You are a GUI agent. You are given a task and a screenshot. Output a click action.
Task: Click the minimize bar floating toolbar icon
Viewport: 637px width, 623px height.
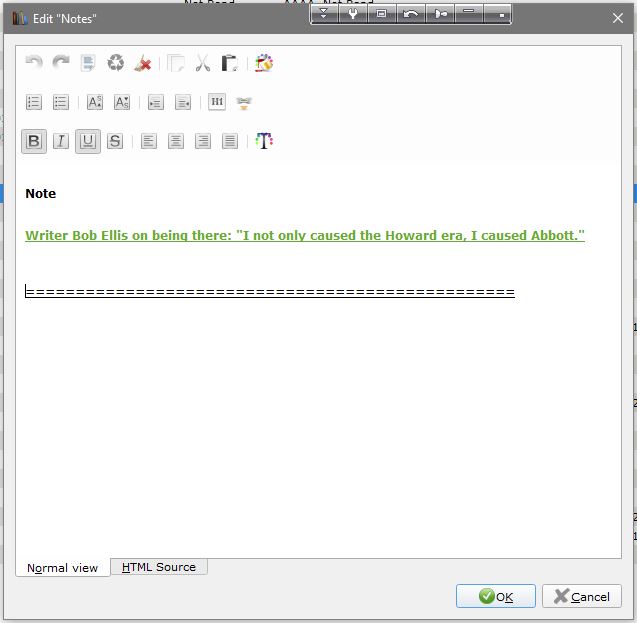469,14
